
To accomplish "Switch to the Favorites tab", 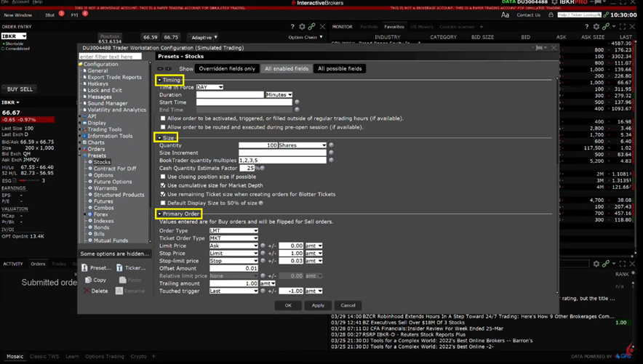I will coord(394,27).
